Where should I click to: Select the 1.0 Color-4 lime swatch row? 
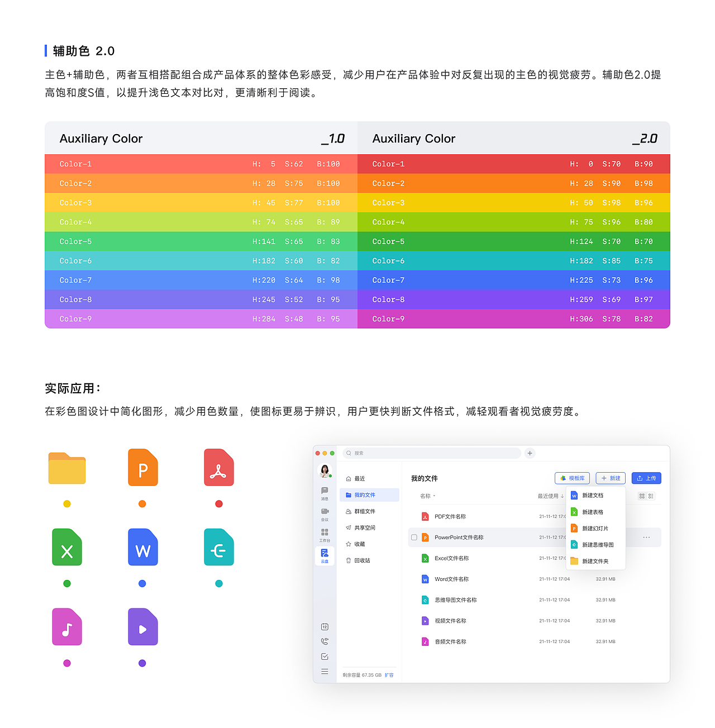click(201, 222)
